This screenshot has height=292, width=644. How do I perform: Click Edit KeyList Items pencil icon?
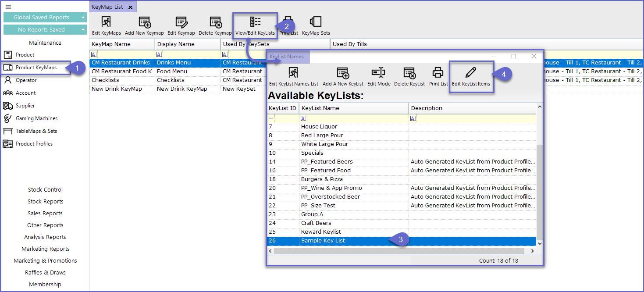point(471,77)
